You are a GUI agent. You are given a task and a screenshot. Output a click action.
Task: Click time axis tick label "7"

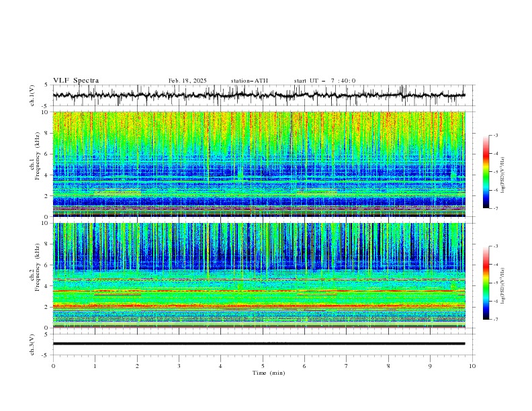(x=347, y=366)
